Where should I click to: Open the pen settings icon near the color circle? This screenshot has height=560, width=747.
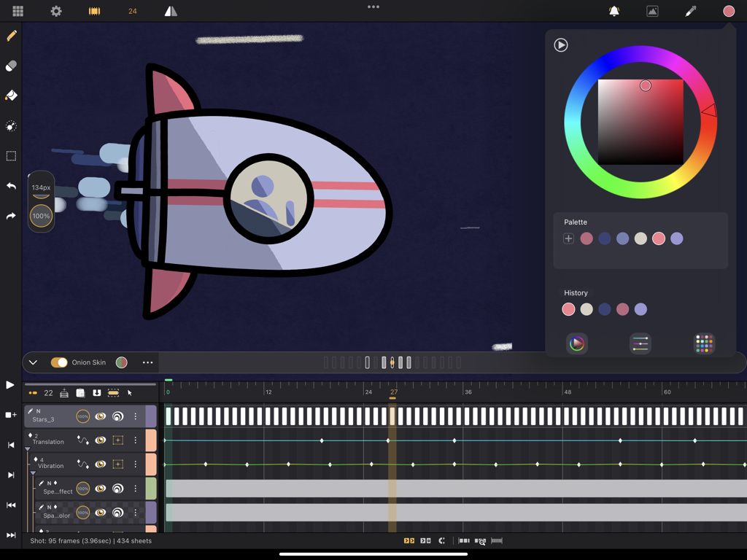pos(691,11)
